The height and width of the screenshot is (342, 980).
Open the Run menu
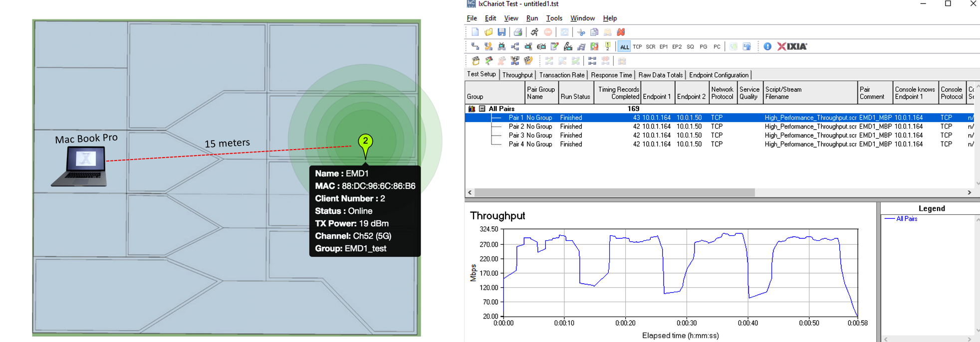[532, 18]
